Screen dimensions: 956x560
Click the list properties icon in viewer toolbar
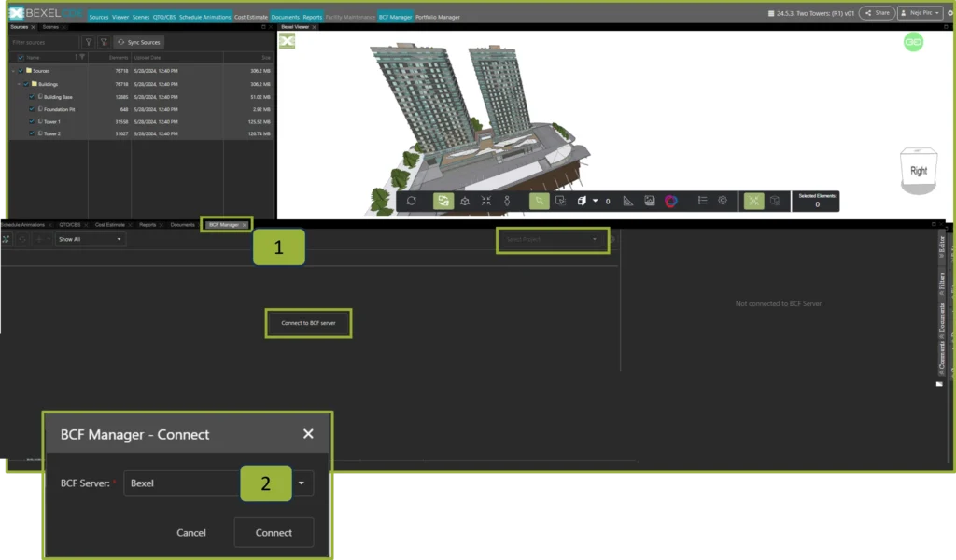point(702,201)
